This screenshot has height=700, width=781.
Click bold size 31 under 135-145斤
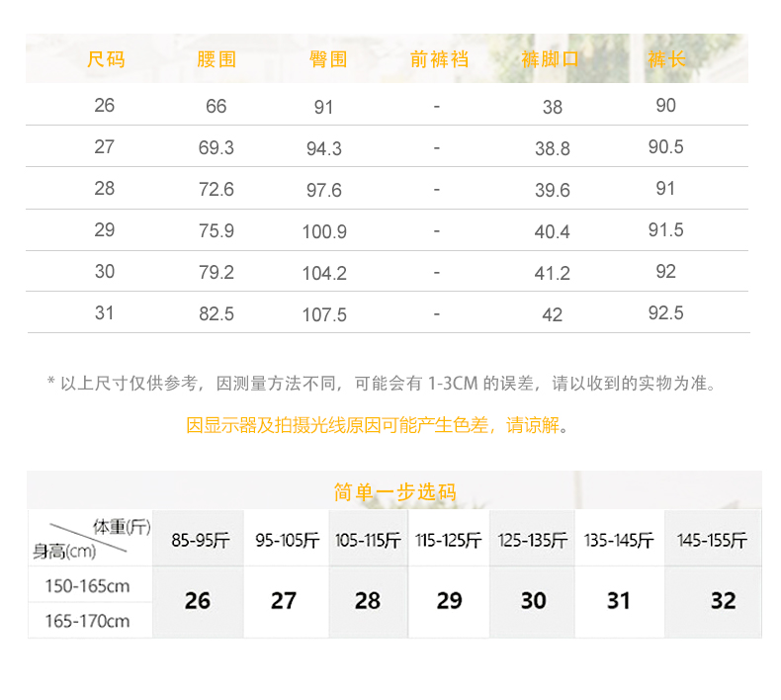click(618, 601)
